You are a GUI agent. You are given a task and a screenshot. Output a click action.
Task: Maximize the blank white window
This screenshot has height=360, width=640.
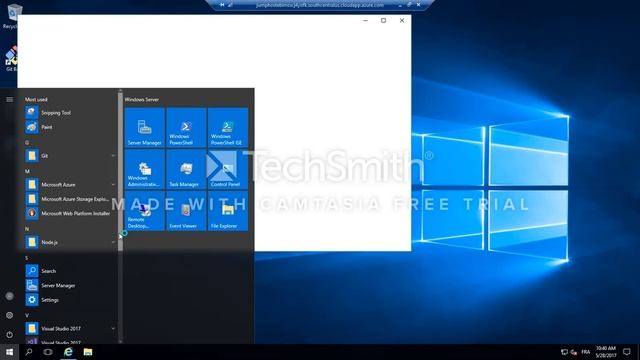click(x=383, y=20)
